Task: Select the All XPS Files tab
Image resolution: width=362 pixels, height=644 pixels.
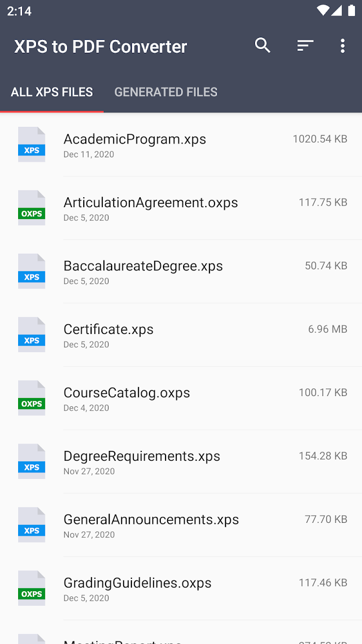Action: point(52,92)
